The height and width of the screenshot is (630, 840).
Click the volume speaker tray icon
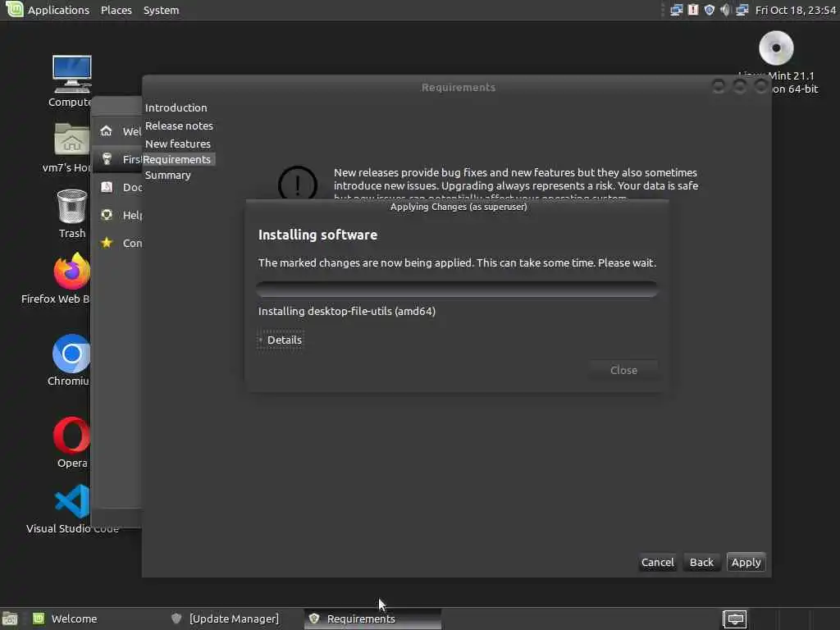725,10
